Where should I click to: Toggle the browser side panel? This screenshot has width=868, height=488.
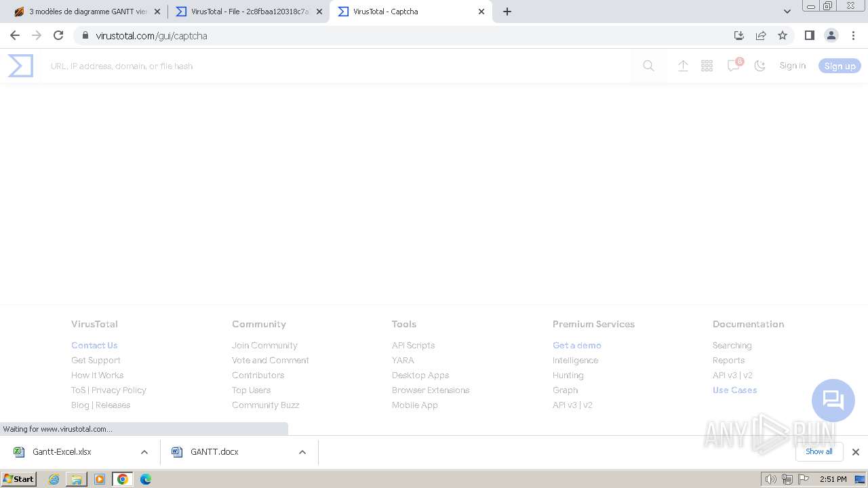tap(809, 35)
